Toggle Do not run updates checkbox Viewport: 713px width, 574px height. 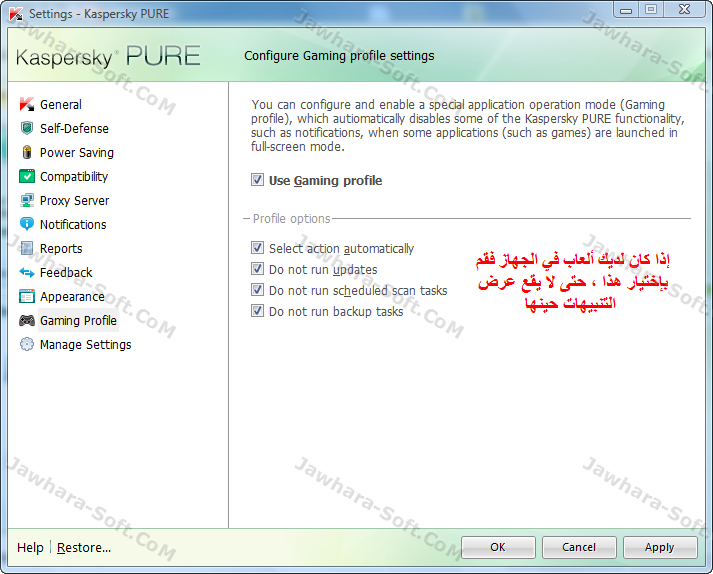(257, 268)
